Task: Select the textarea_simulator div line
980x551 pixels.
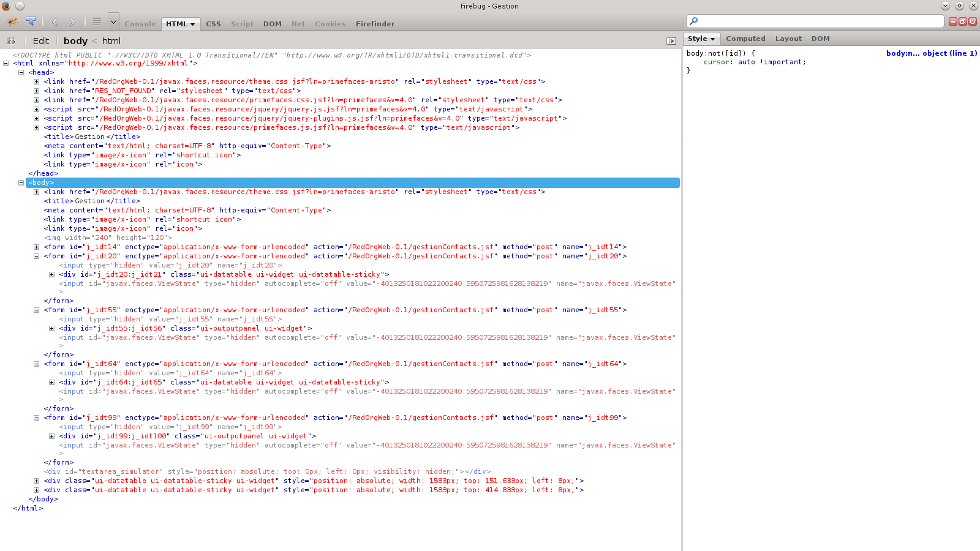Action: pos(267,471)
